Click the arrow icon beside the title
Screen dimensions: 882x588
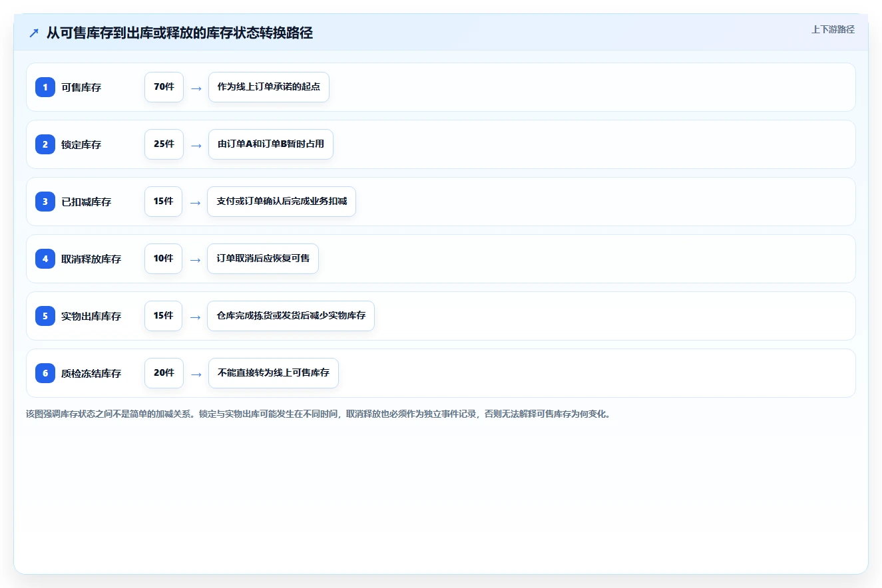pyautogui.click(x=33, y=33)
